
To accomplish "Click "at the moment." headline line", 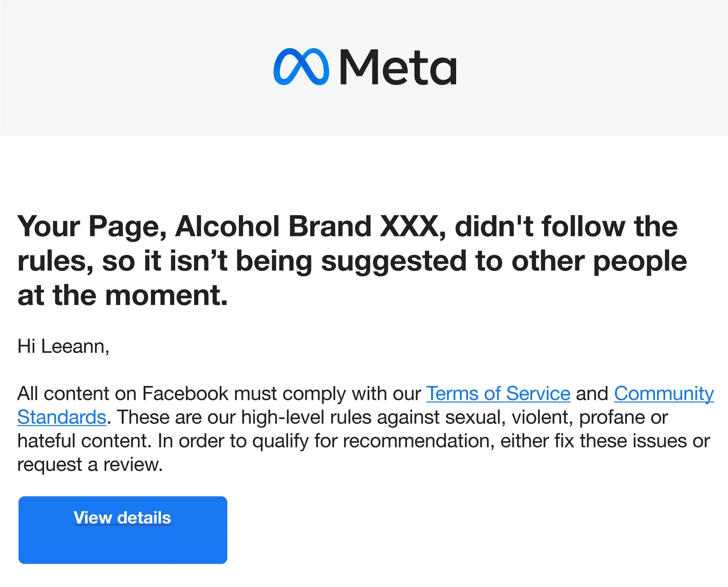I will tap(122, 296).
